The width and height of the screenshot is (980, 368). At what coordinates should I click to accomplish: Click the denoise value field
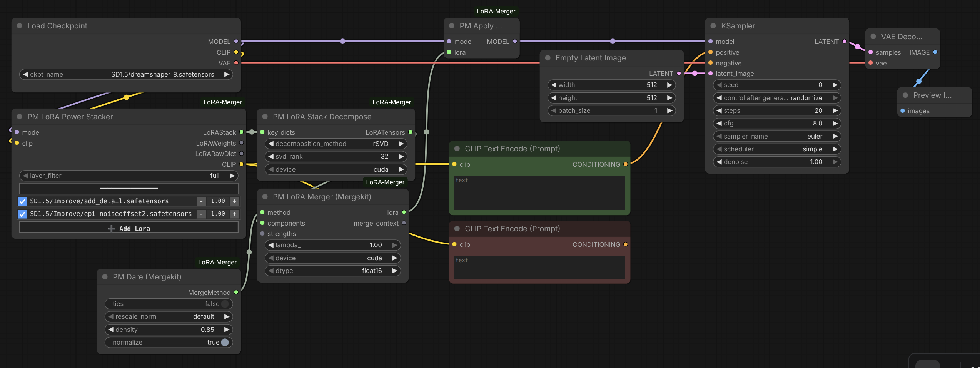tap(777, 162)
